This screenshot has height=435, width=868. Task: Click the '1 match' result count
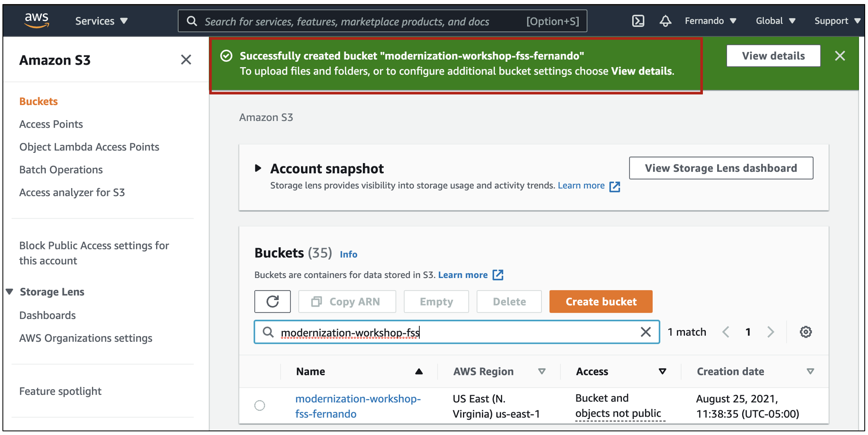687,332
